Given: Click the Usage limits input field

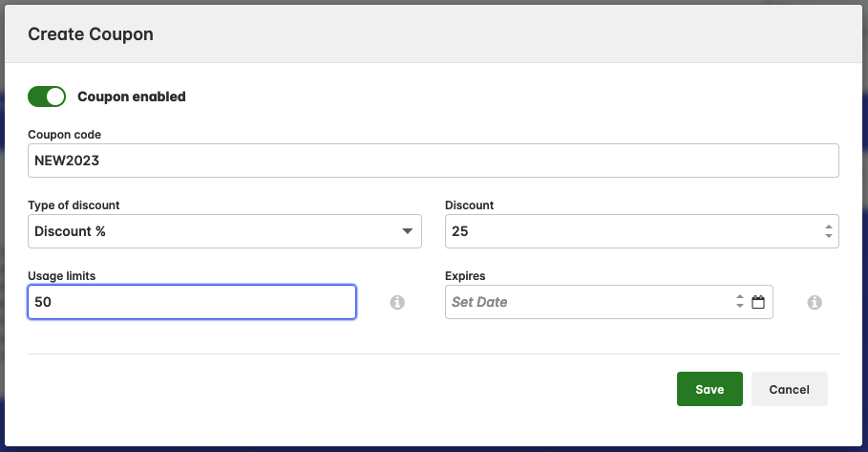Looking at the screenshot, I should [192, 302].
